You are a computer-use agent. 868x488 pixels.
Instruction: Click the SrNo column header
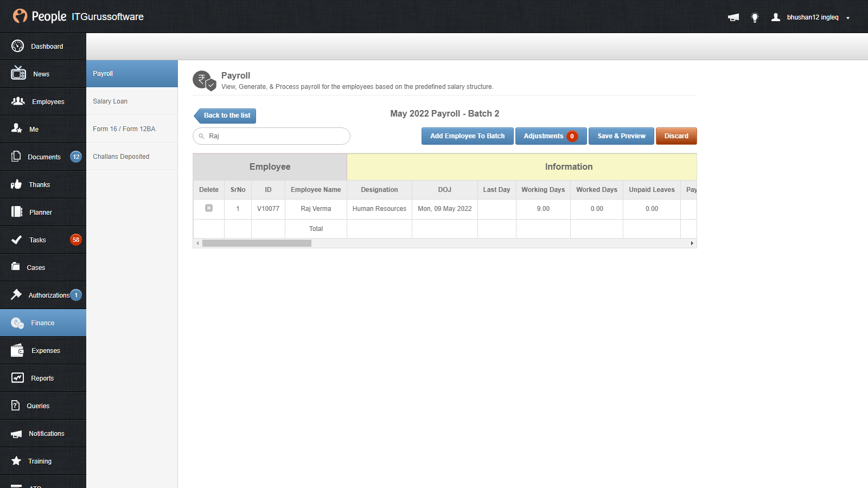238,190
